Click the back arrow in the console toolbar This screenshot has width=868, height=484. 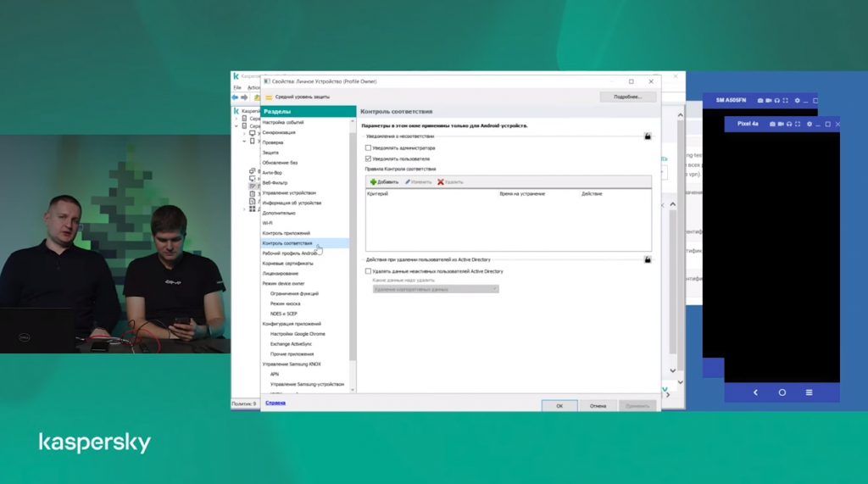(x=235, y=97)
